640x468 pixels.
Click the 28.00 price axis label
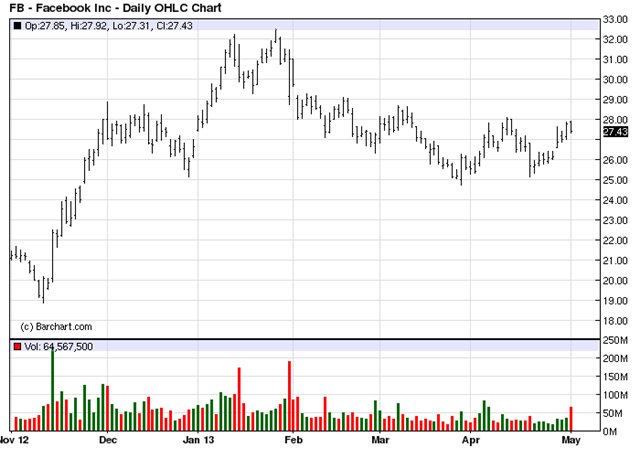[616, 120]
